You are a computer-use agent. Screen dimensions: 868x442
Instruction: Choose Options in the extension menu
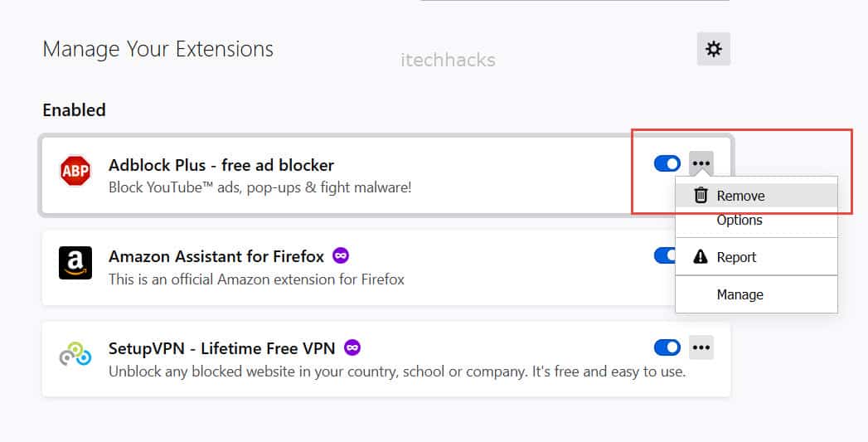739,220
